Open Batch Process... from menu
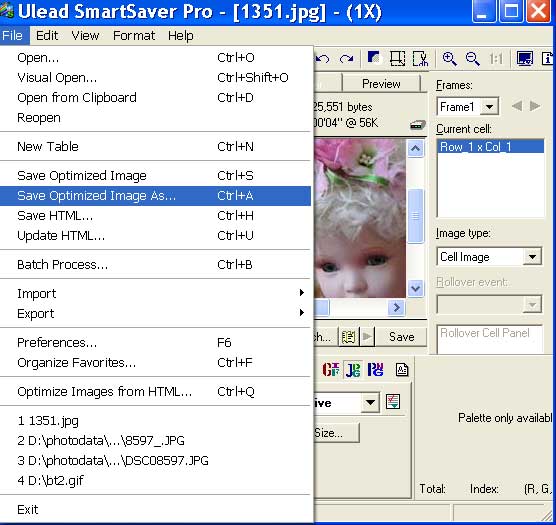This screenshot has width=556, height=525. click(x=155, y=264)
